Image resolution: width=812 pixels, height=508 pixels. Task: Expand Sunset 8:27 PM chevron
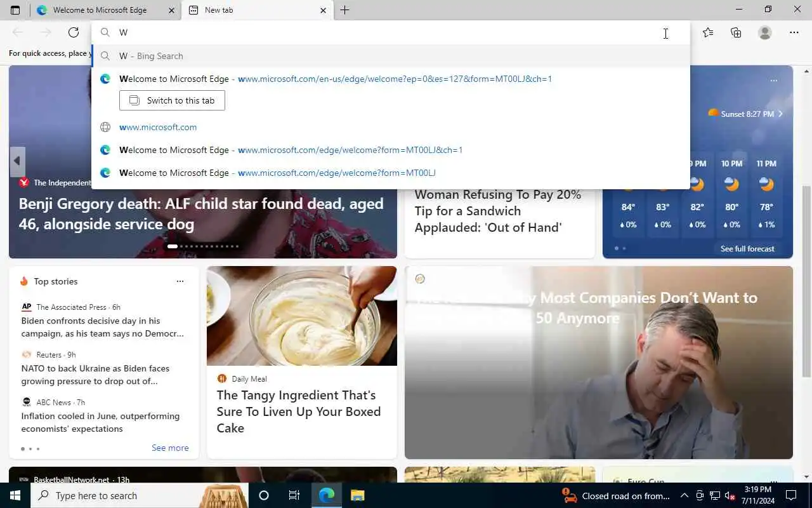780,114
